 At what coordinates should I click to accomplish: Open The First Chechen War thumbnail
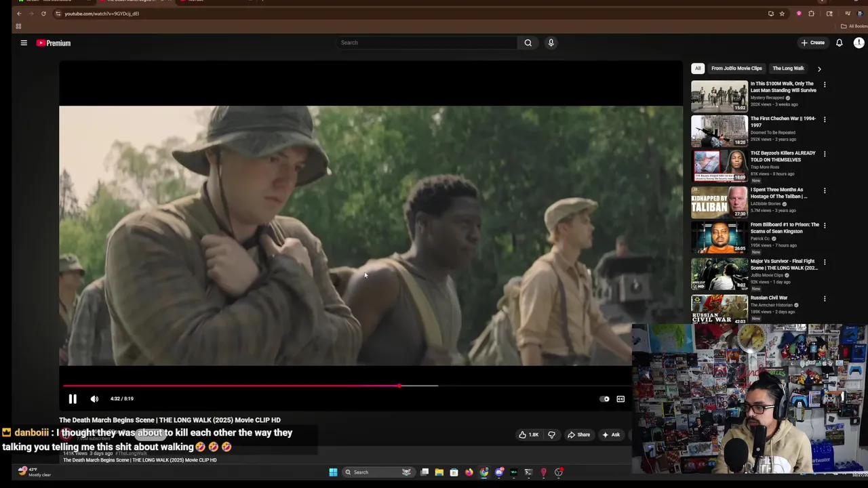coord(719,131)
